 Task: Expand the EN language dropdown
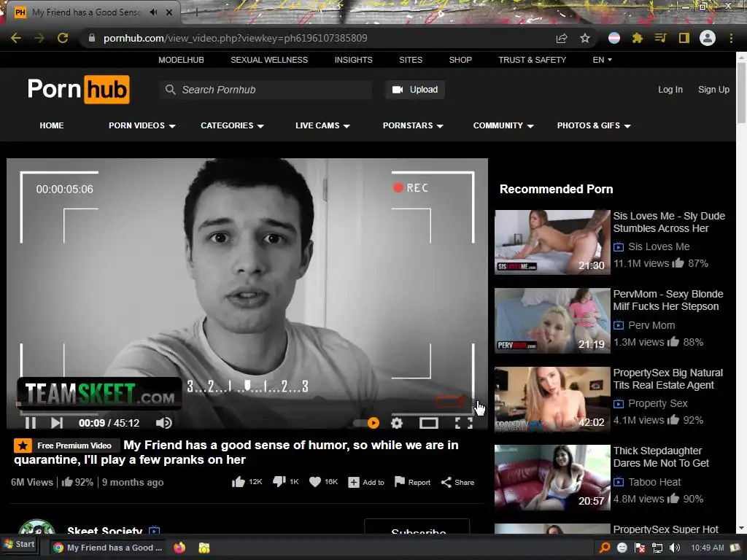click(602, 60)
